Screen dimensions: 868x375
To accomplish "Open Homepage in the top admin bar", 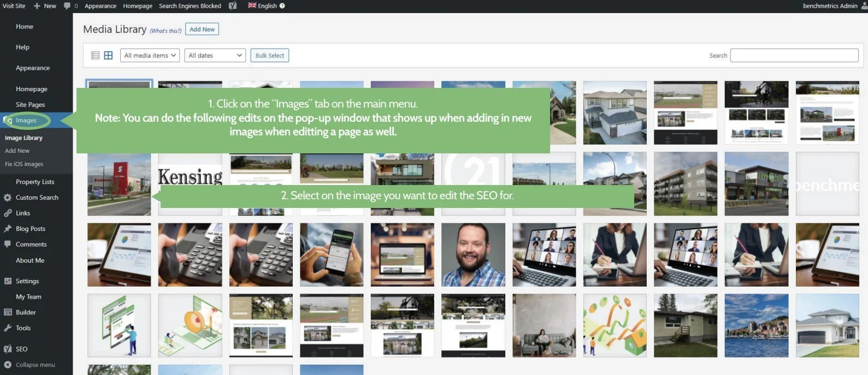I will pos(138,6).
